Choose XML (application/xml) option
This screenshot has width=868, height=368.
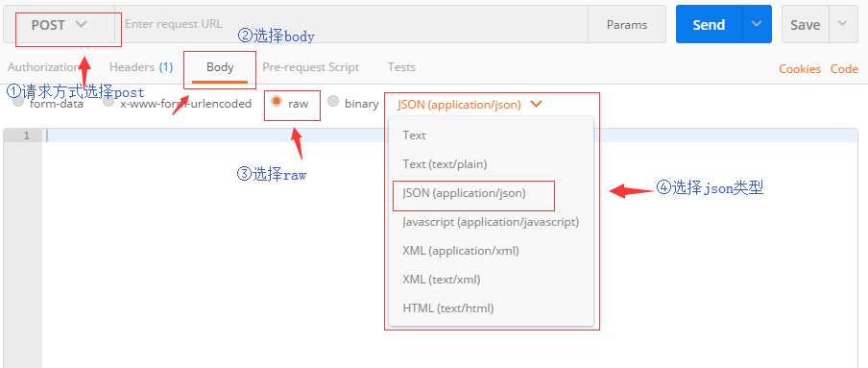[491, 251]
